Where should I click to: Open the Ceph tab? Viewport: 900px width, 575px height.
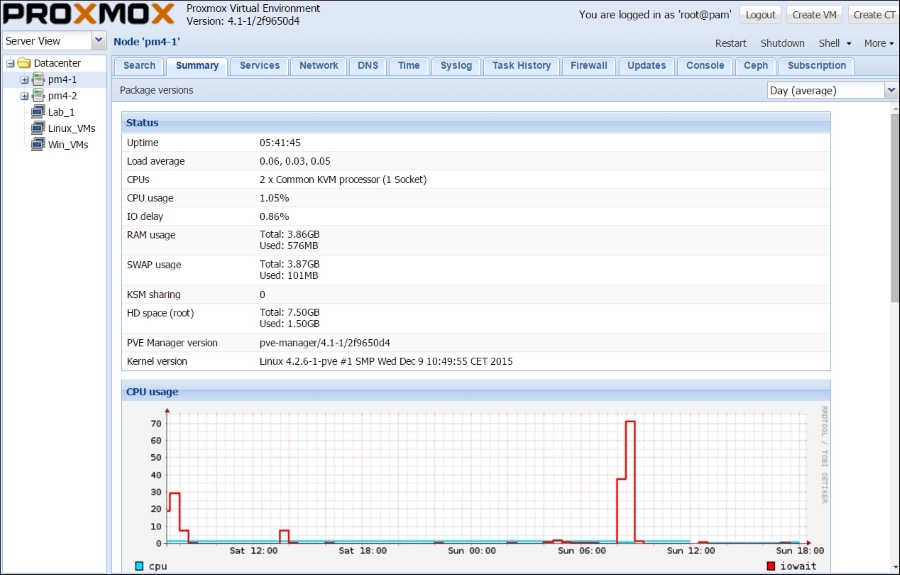(755, 66)
